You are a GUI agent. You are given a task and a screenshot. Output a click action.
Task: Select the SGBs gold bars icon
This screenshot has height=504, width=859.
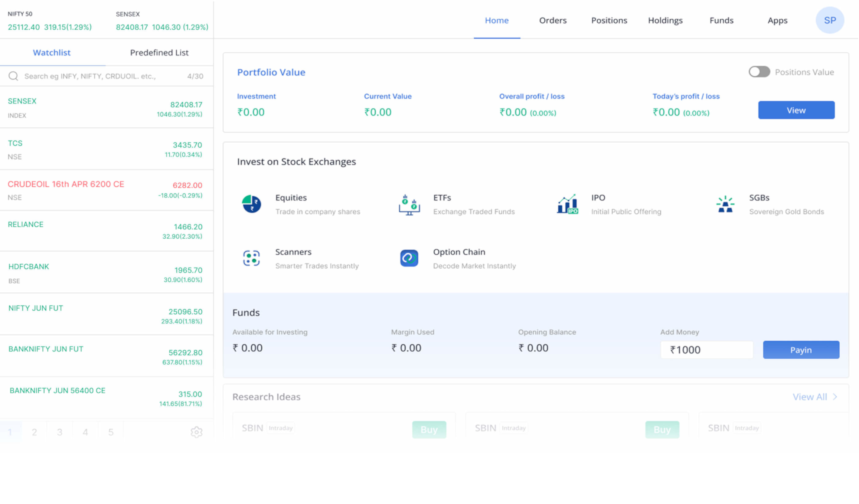click(725, 204)
